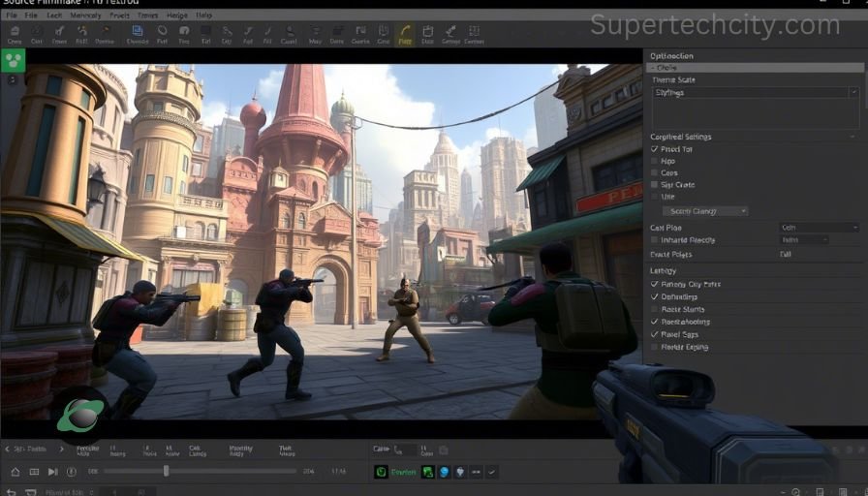Screen dimensions: 868x496
Task: Collapse the Conglfreal Settings section chevron
Action: [x=853, y=137]
